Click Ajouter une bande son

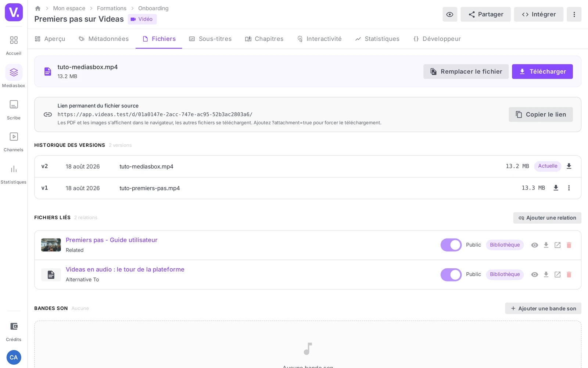[543, 308]
